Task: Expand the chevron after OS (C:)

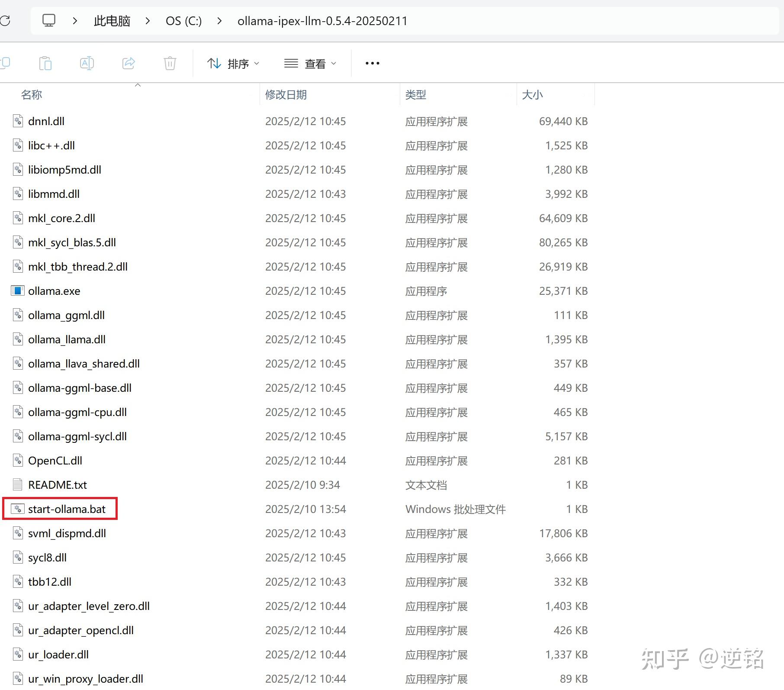Action: 220,21
